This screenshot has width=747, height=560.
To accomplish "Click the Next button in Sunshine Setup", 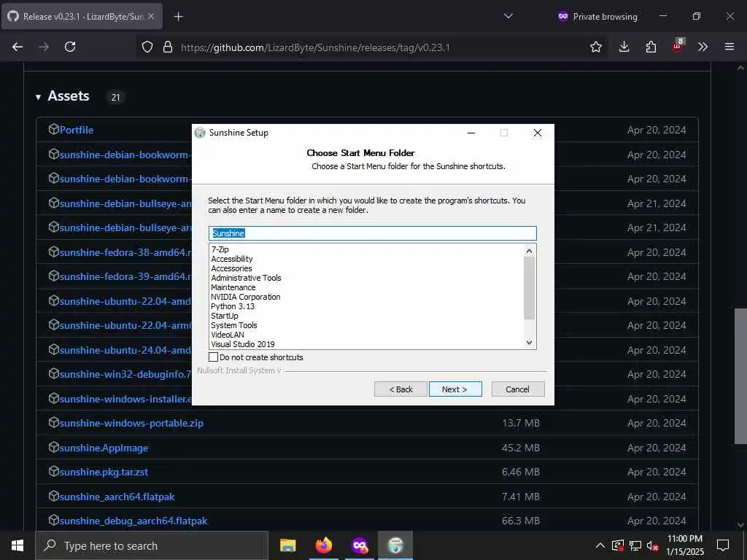I will (455, 389).
